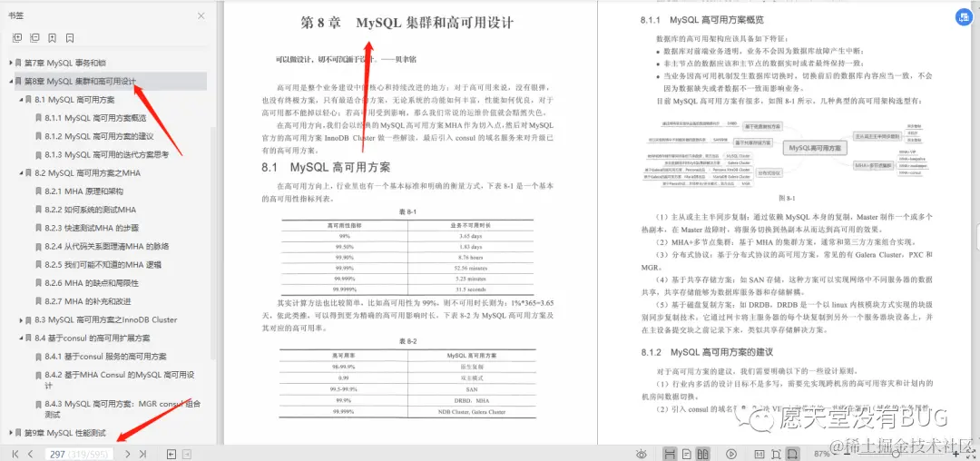This screenshot has height=461, width=980.
Task: Expand 第9章 MySQL 性能测试 bookmark
Action: (11, 432)
